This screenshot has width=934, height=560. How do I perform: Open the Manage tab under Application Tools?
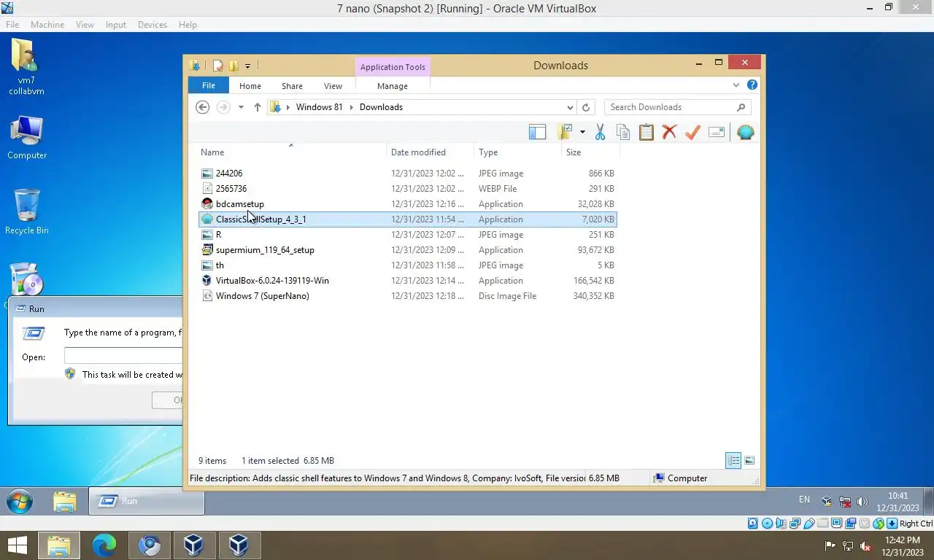click(x=393, y=86)
